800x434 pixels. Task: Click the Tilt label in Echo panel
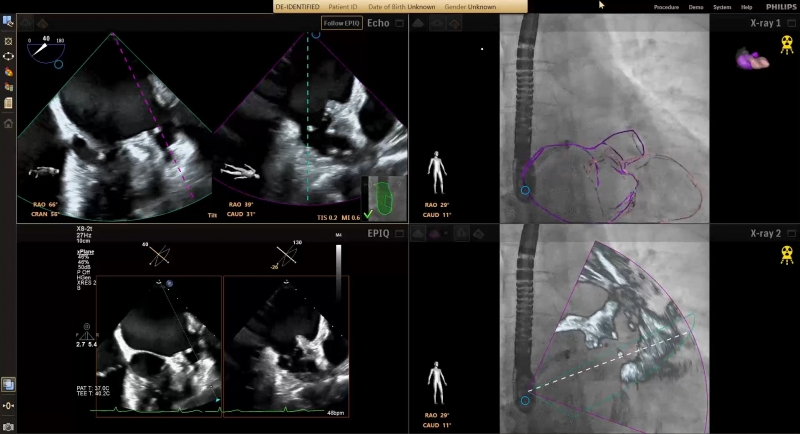click(212, 216)
